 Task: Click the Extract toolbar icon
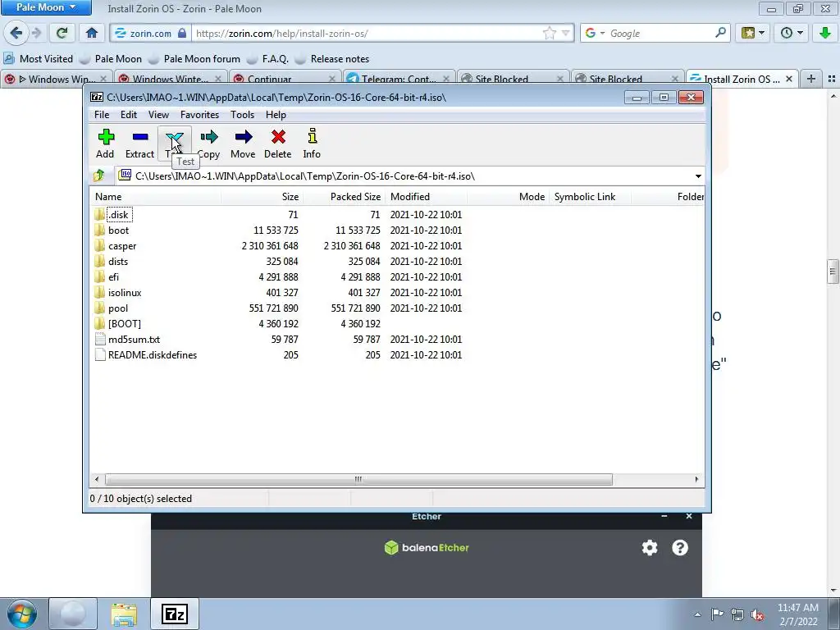(x=139, y=143)
